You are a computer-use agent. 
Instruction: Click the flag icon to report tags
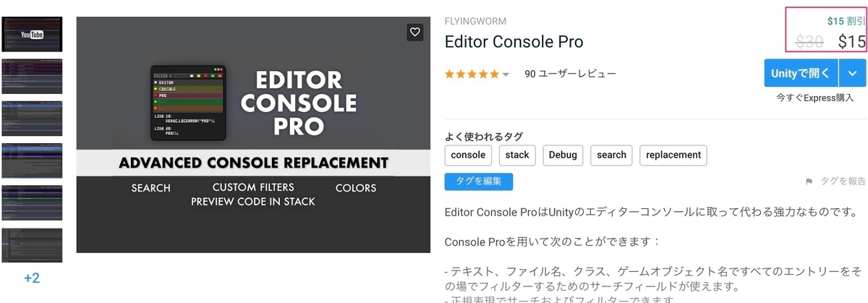(x=809, y=182)
